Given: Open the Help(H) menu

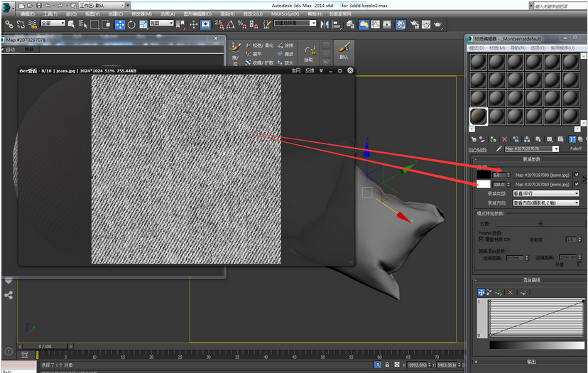Looking at the screenshot, I should 315,14.
